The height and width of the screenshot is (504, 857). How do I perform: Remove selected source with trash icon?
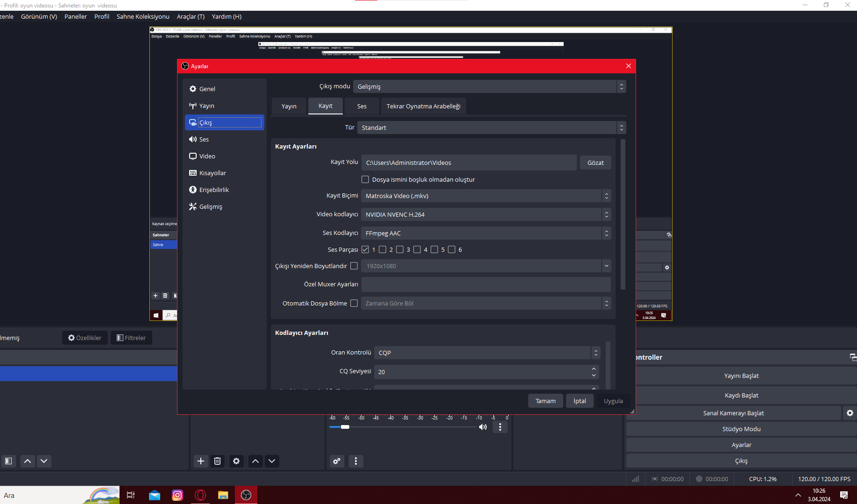pos(218,461)
